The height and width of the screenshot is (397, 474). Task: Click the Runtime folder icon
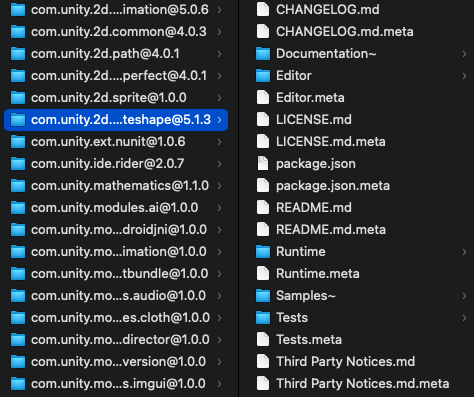pyautogui.click(x=263, y=252)
